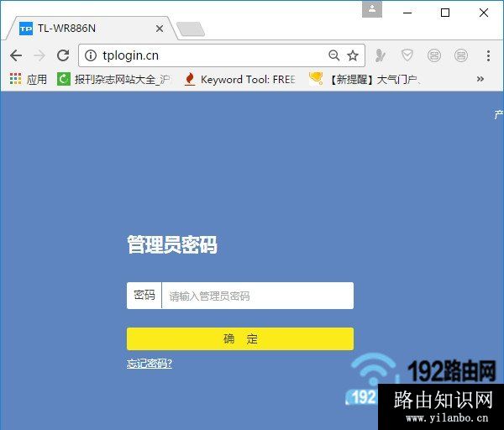Click the yellow 确定 button
The width and height of the screenshot is (504, 430).
coord(240,338)
